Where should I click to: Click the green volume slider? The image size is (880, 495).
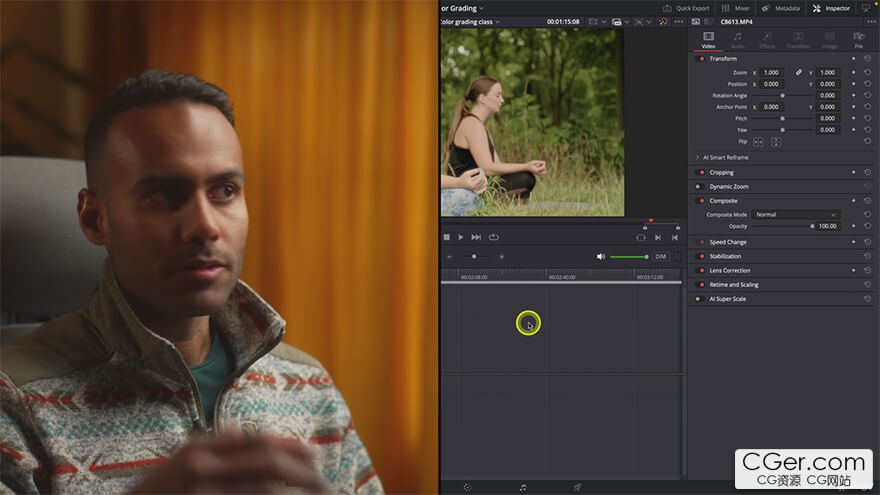coord(629,256)
